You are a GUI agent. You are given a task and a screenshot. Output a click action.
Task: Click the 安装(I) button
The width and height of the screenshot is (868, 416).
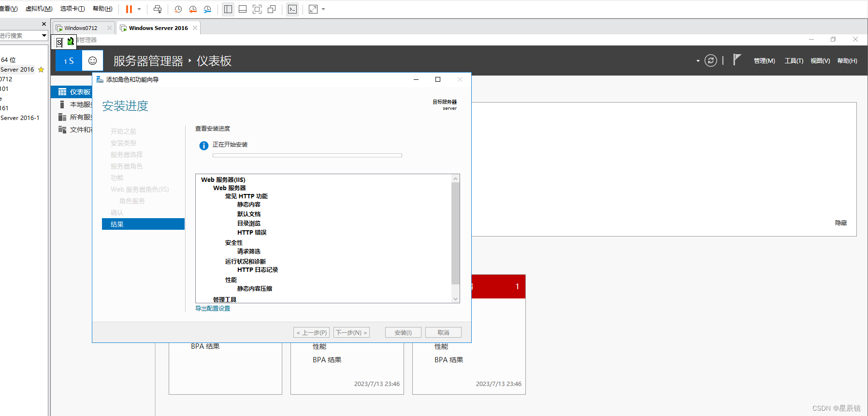coord(403,332)
